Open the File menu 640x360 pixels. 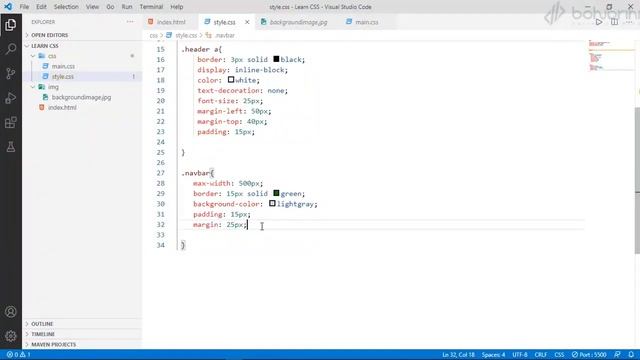click(24, 7)
